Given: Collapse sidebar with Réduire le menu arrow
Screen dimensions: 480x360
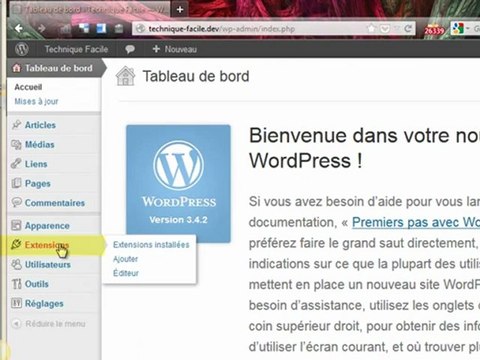Looking at the screenshot, I should [x=16, y=324].
